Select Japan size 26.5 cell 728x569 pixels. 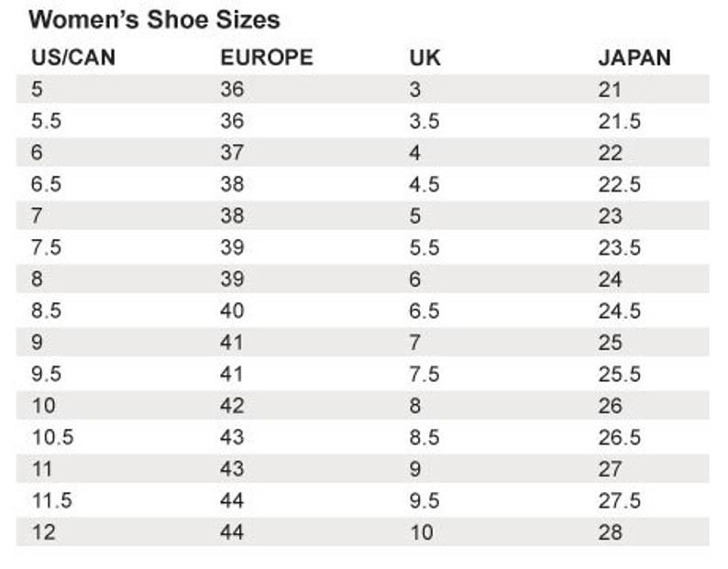coord(619,437)
